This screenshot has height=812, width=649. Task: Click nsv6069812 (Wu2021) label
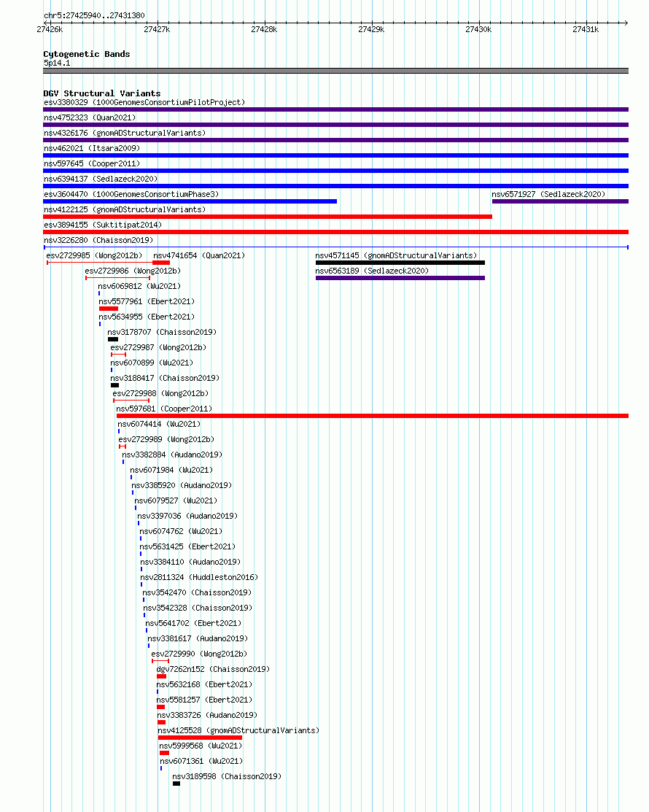[139, 287]
